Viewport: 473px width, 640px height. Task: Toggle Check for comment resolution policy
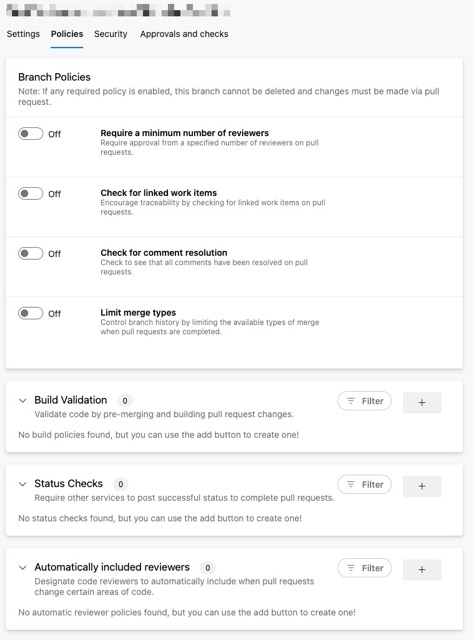pos(30,253)
